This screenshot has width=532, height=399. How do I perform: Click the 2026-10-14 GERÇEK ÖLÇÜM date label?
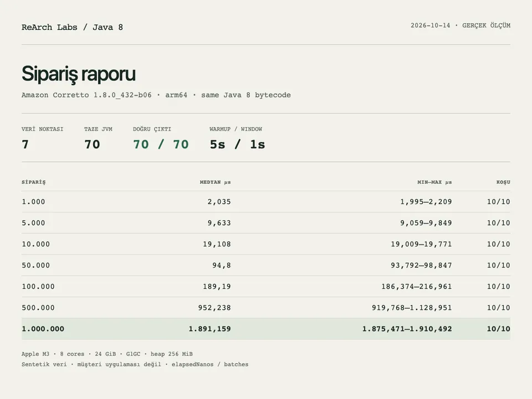point(461,25)
